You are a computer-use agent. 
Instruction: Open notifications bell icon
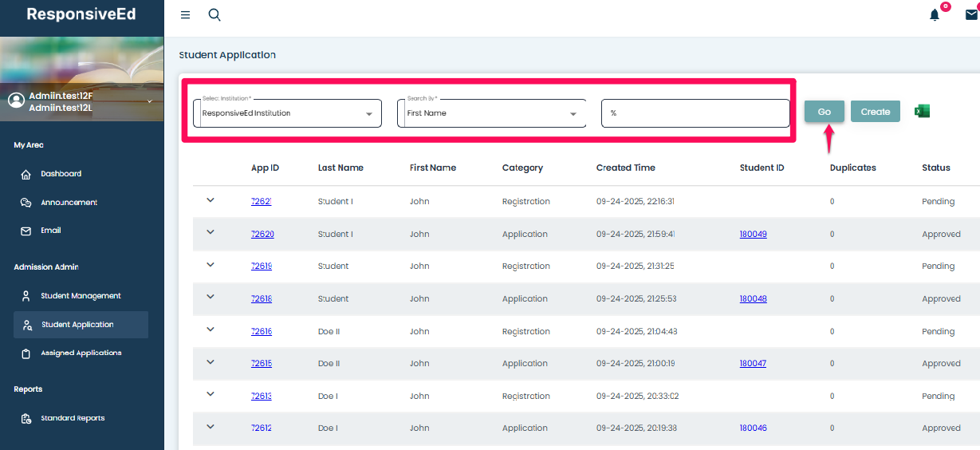(x=935, y=15)
